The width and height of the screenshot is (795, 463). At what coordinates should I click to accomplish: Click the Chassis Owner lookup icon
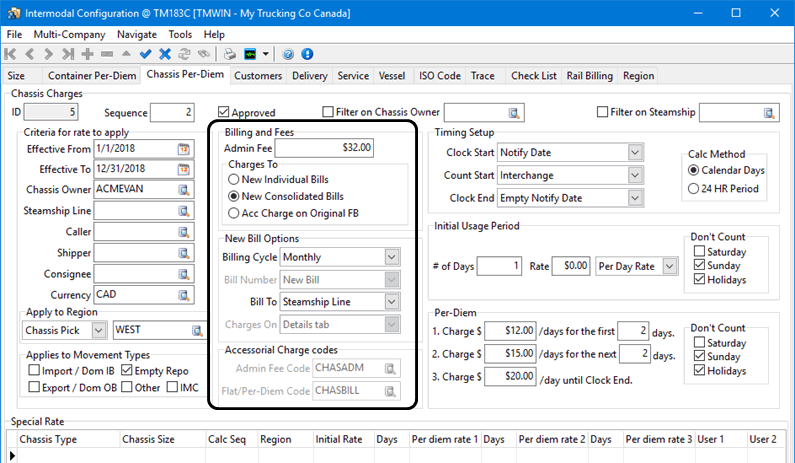[x=184, y=190]
